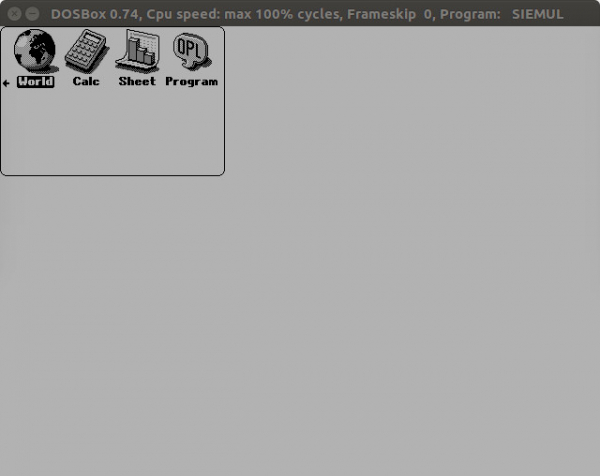Viewport: 600px width, 476px height.
Task: Click the SIEMUL program name in title
Action: 538,14
